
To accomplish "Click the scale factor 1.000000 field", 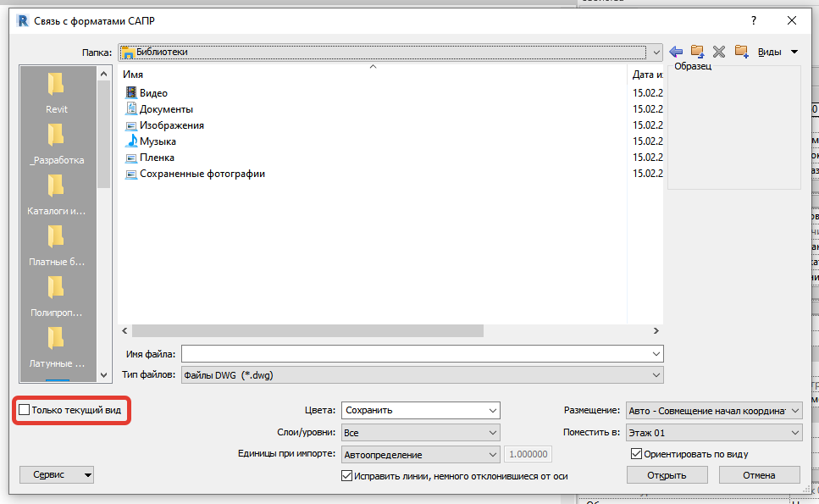I will pos(528,454).
